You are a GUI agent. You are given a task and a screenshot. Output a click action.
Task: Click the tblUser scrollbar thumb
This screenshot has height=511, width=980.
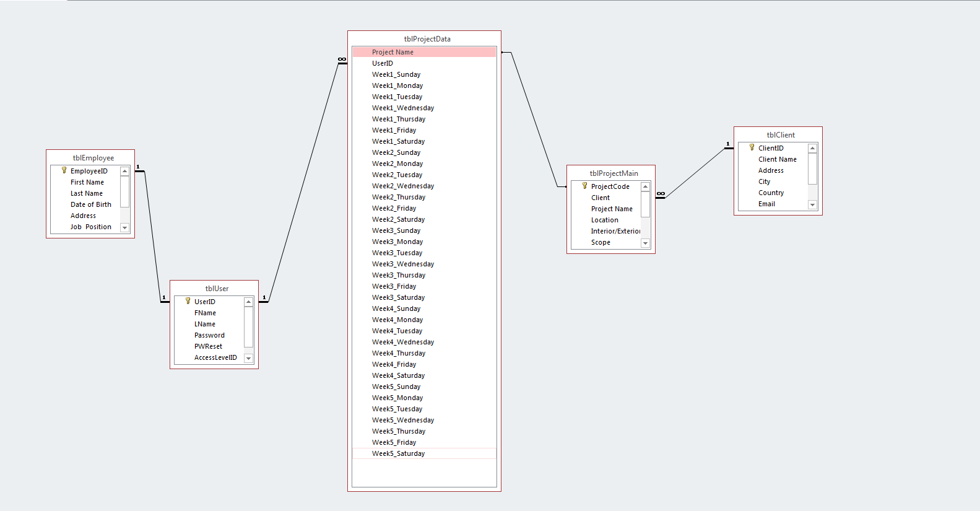point(248,326)
